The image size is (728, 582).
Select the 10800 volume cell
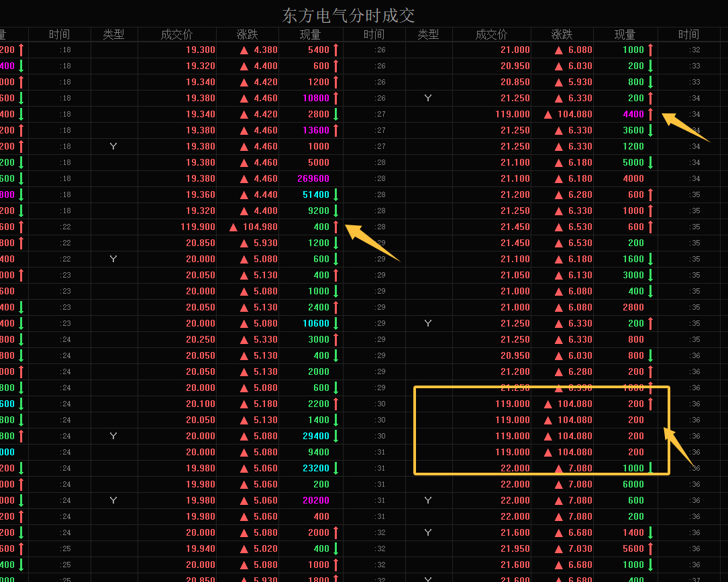[x=316, y=98]
